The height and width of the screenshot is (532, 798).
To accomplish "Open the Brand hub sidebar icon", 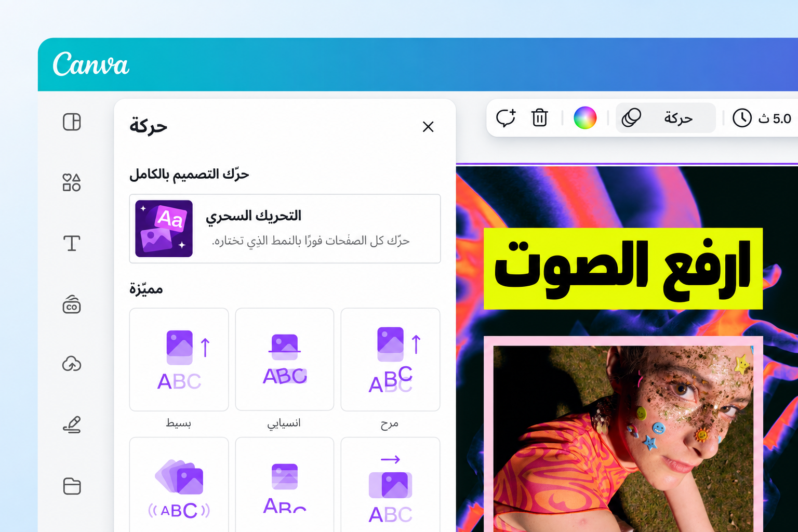I will coord(72,304).
